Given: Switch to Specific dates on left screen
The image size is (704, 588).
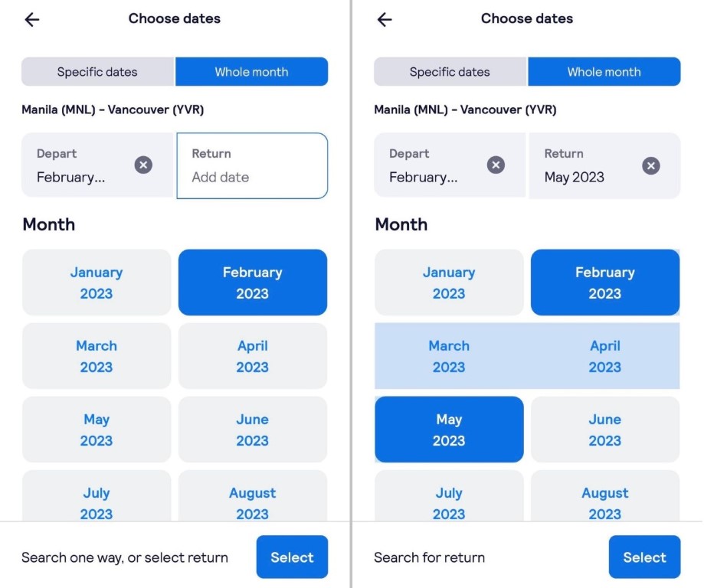Looking at the screenshot, I should (97, 72).
